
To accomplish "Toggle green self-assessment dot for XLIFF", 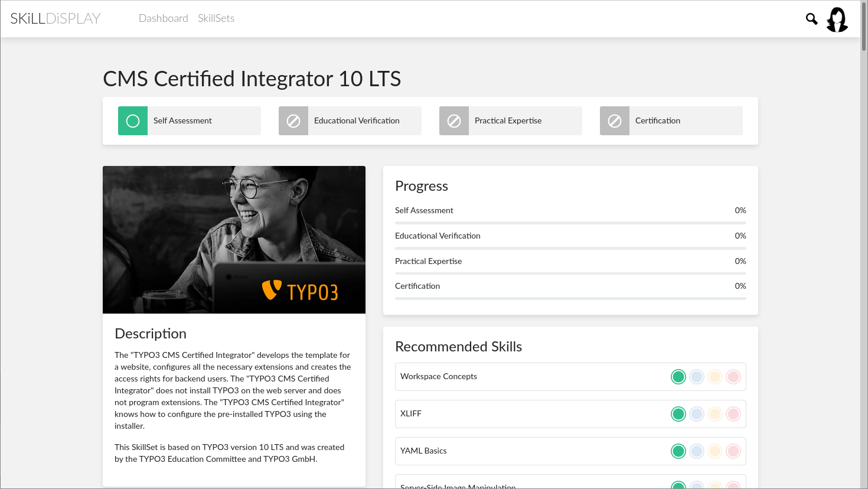I will (x=678, y=414).
